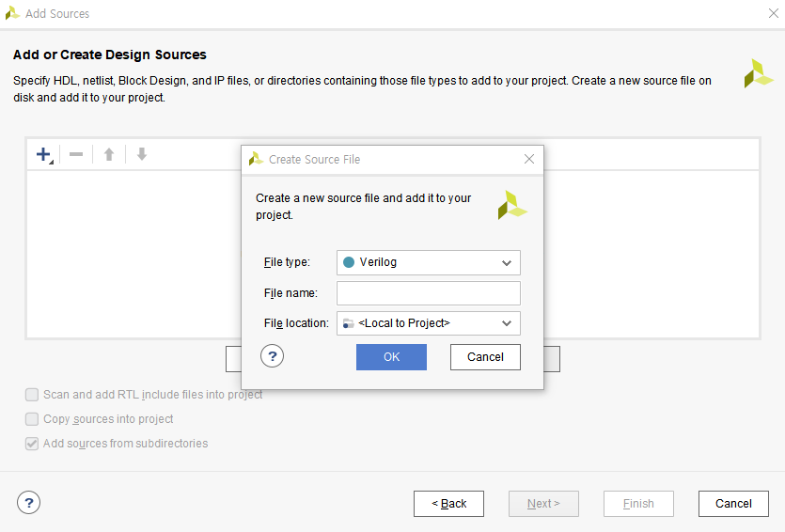Screen dimensions: 785x532
Task: Click the Remove source minus icon
Action: point(76,155)
